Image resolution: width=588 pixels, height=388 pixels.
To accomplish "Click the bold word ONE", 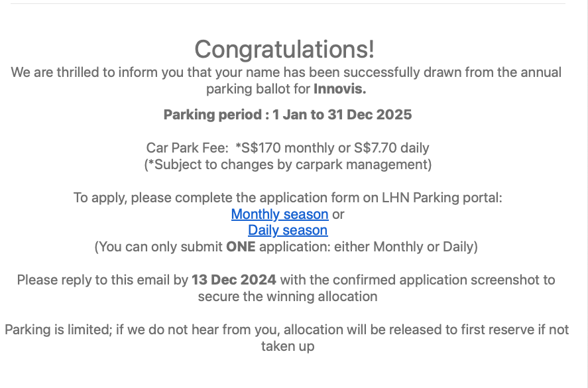I will tap(241, 247).
